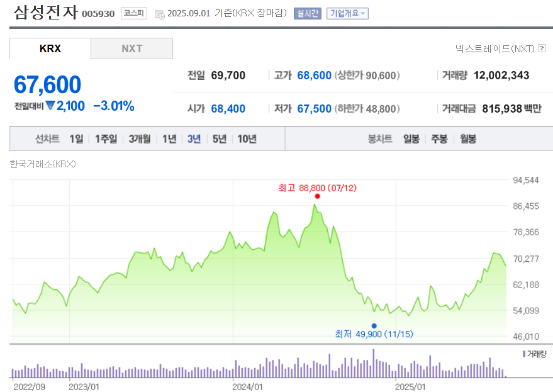Click the 시가 value 68,400
Screen dimensions: 553x392
tap(228, 109)
